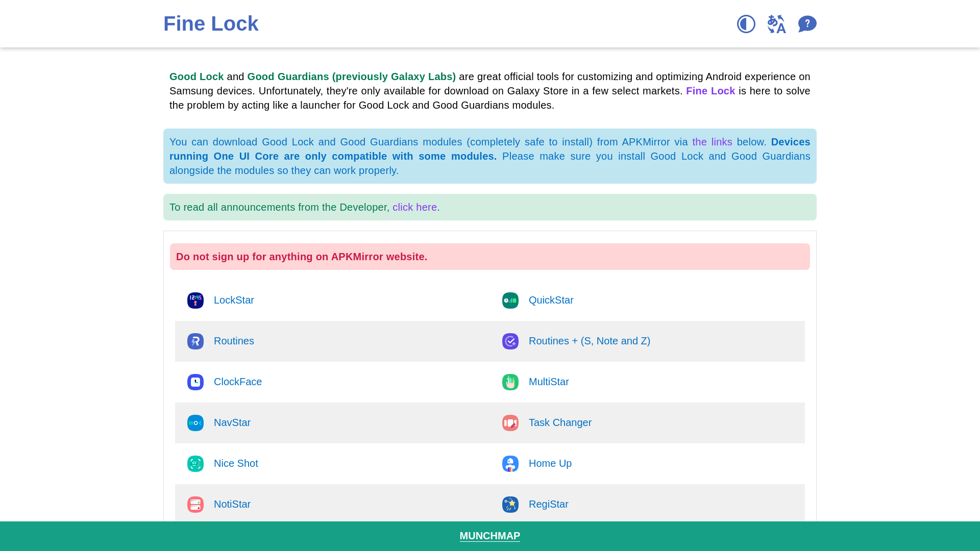
Task: Click the MultiStar hand icon
Action: tap(510, 382)
